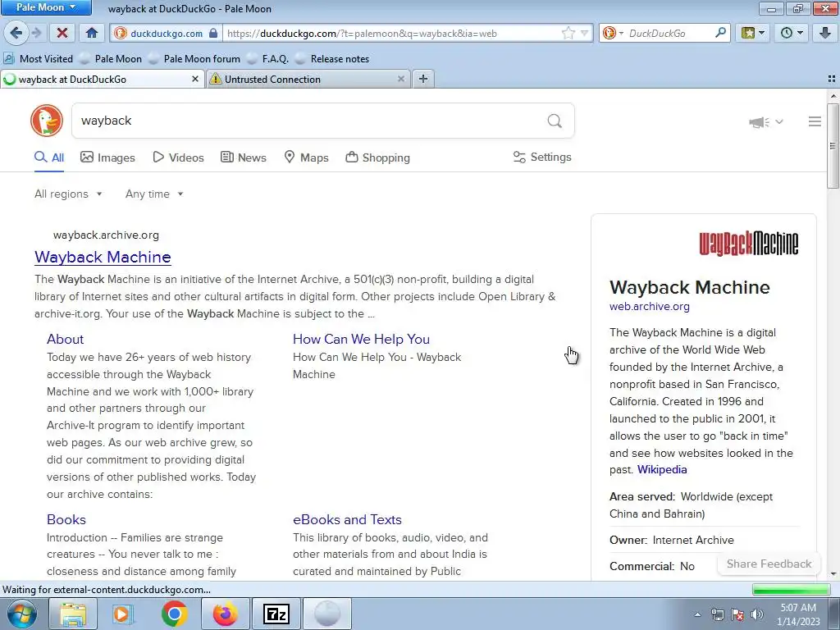Open the home page button
The image size is (840, 630).
pyautogui.click(x=92, y=33)
